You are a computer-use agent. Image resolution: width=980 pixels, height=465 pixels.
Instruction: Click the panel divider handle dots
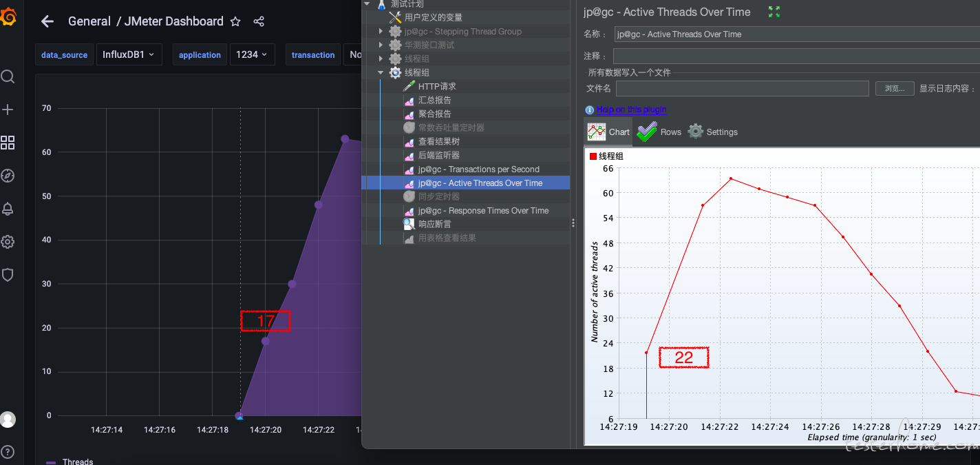click(573, 223)
